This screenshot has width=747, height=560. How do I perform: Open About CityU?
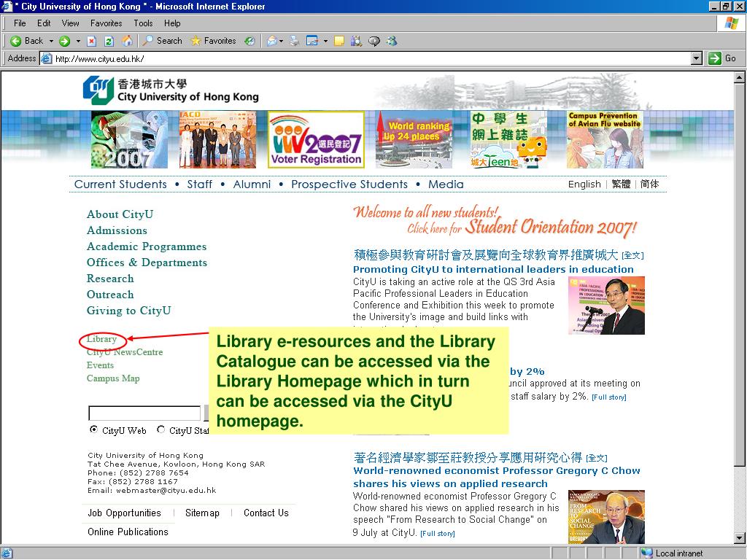(x=120, y=214)
